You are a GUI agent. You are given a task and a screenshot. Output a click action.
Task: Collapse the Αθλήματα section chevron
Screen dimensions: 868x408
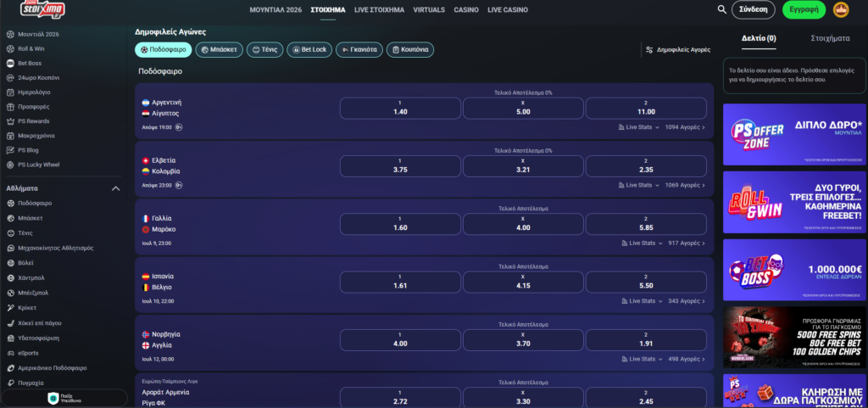coord(115,188)
